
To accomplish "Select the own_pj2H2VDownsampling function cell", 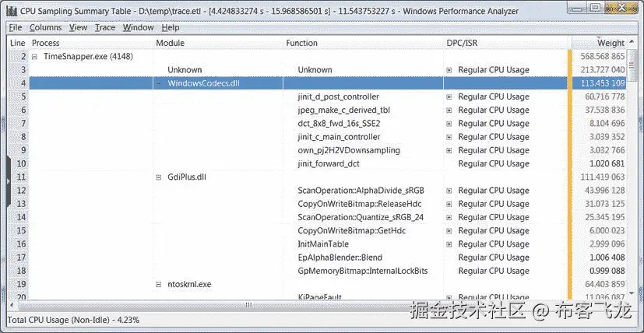I will click(x=349, y=150).
